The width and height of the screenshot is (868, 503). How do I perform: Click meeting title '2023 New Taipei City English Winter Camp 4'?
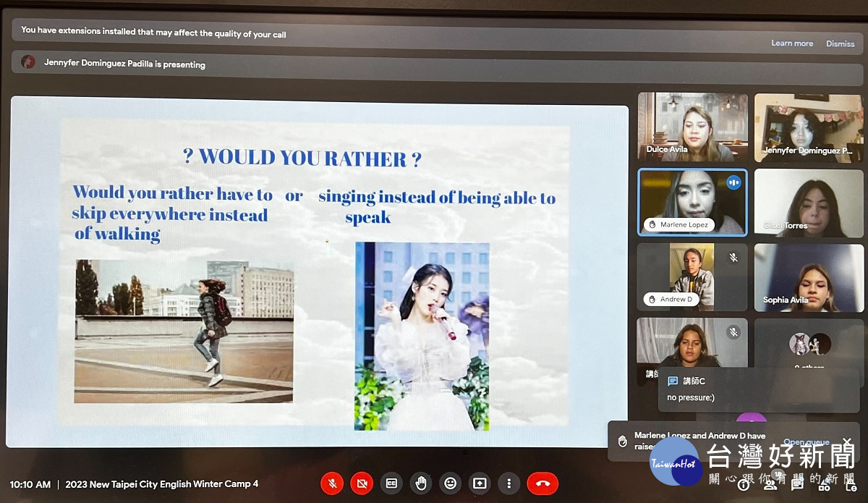coord(162,484)
